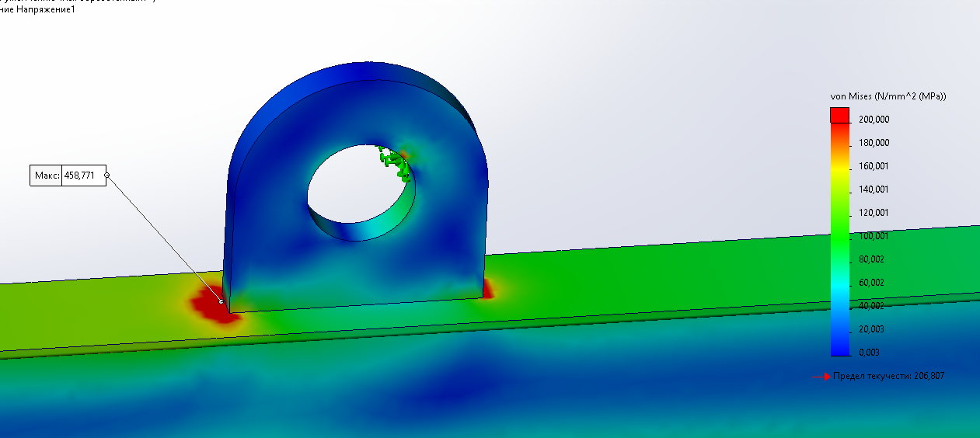Click the leader line of the Макс callout

(163, 238)
